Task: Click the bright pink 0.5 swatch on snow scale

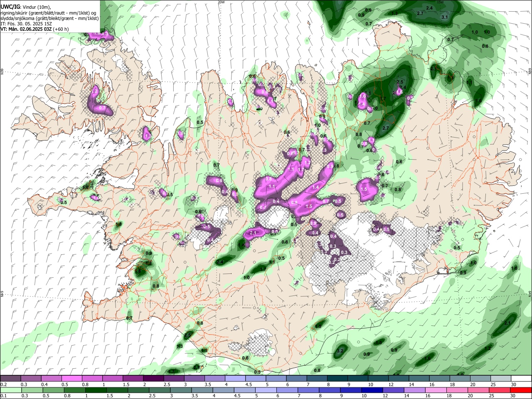Action: [71, 379]
